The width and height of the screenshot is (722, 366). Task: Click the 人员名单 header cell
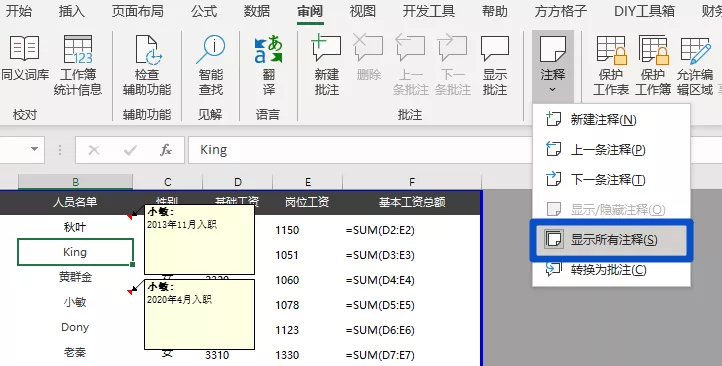(x=75, y=202)
